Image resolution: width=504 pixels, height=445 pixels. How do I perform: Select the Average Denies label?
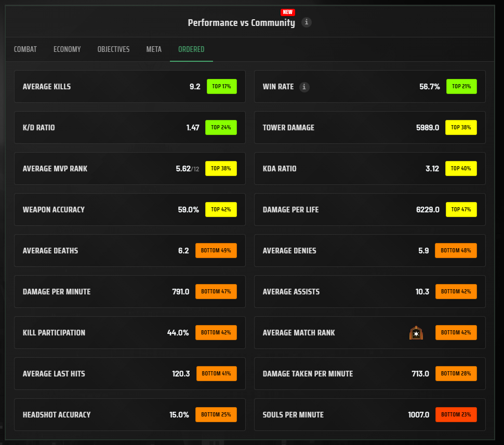(x=289, y=251)
